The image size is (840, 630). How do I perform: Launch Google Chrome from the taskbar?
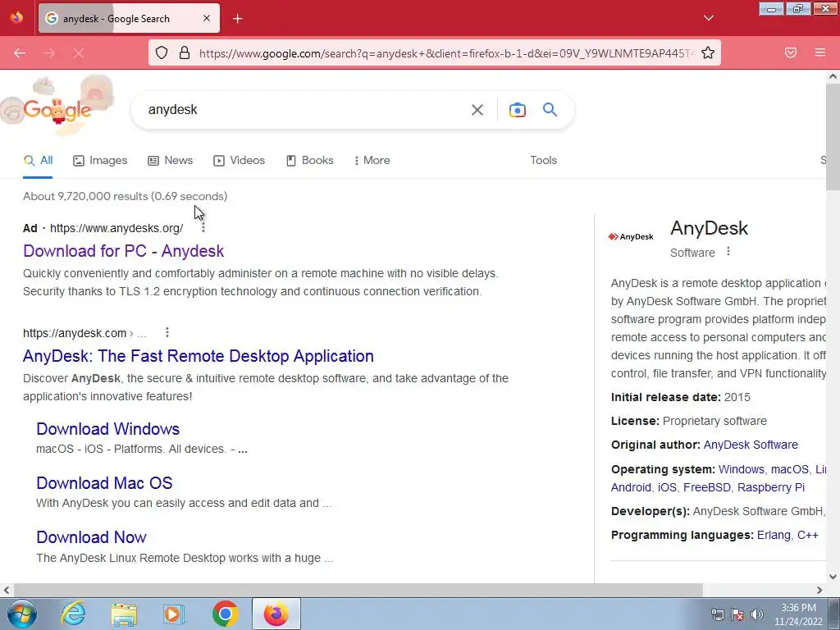pos(225,614)
